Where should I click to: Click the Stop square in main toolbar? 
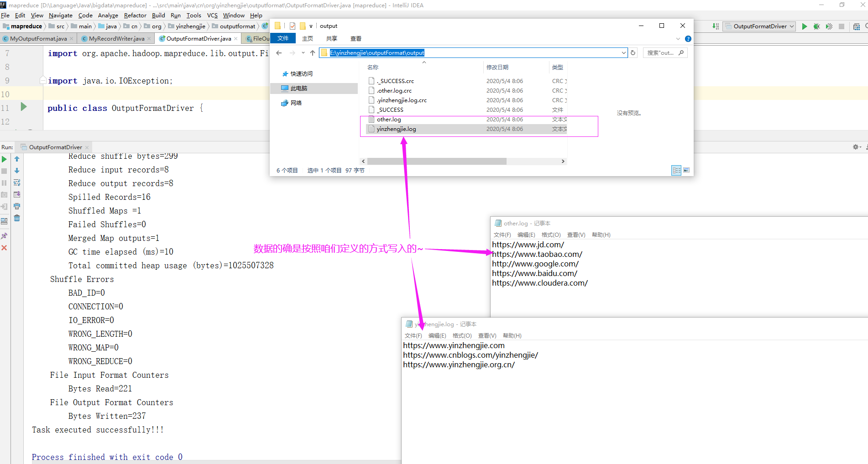[842, 26]
